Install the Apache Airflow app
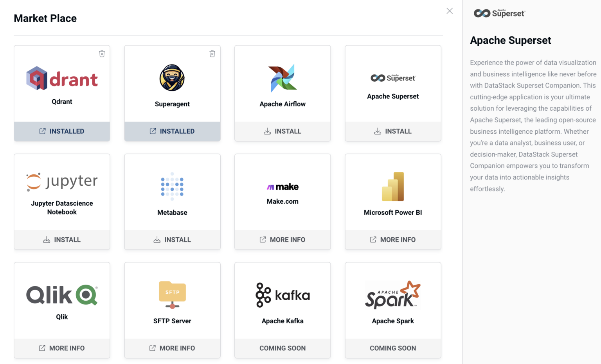Screen dimensions: 601x364 click(283, 131)
